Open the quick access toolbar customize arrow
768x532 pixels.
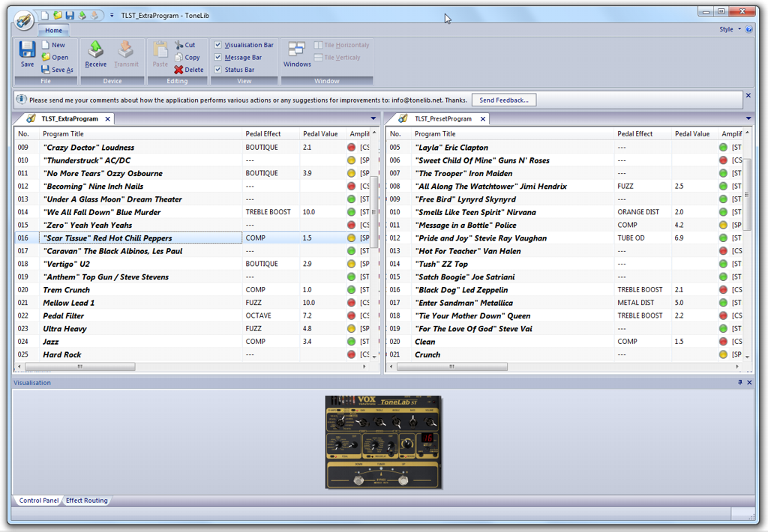click(112, 15)
